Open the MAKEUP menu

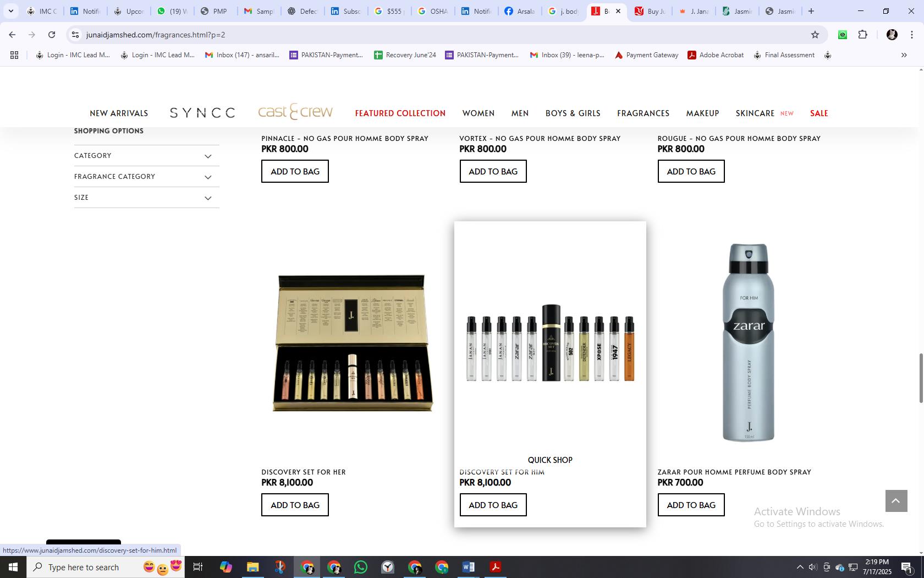[x=702, y=113]
